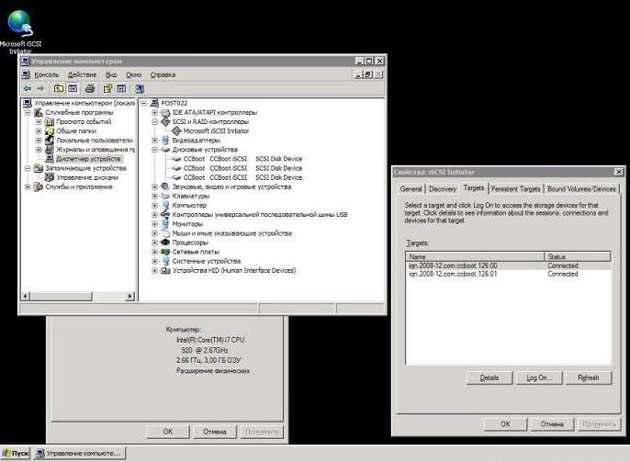Viewport: 630px width, 462px height.
Task: Click OK in background system properties dialog
Action: (x=168, y=432)
